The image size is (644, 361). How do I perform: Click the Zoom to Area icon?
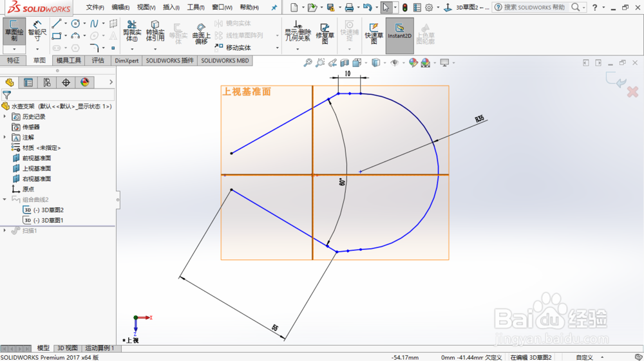(320, 63)
